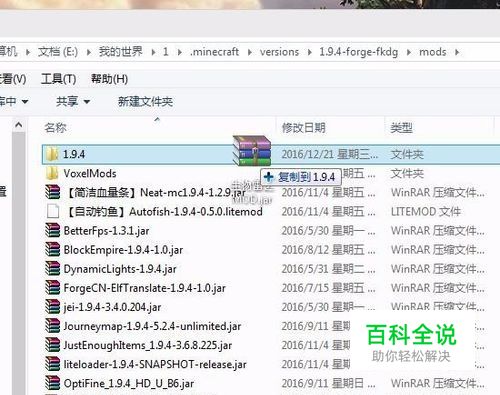This screenshot has height=395, width=500.
Task: Click 2016/7/15 date of ForgeCN row
Action: coord(328,288)
